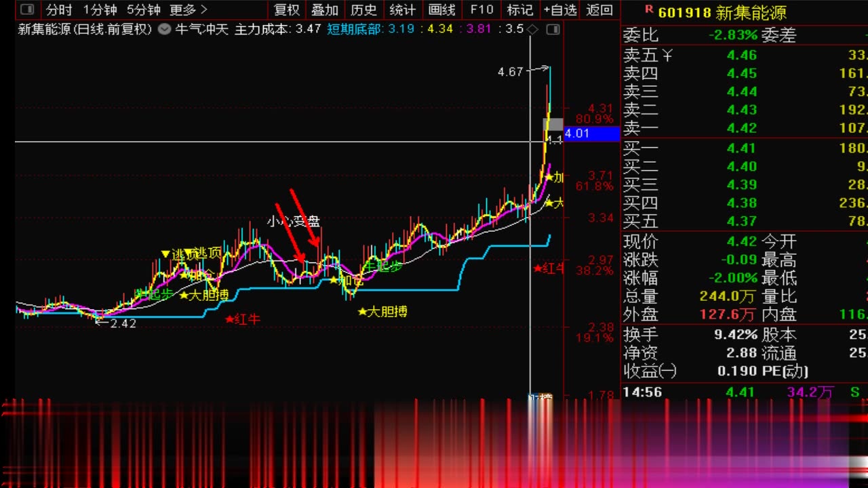Toggle the panel view icon right of indicator values
868x488 pixels.
pyautogui.click(x=553, y=29)
